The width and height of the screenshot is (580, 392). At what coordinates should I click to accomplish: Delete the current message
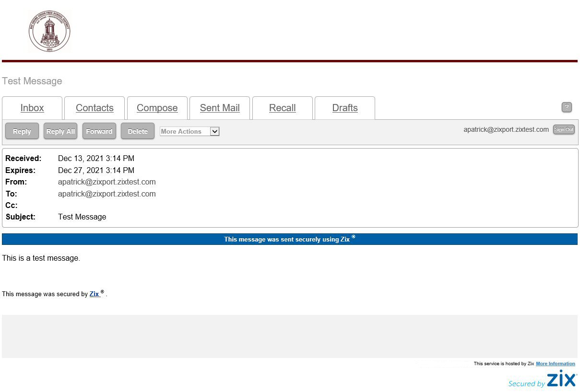[138, 131]
